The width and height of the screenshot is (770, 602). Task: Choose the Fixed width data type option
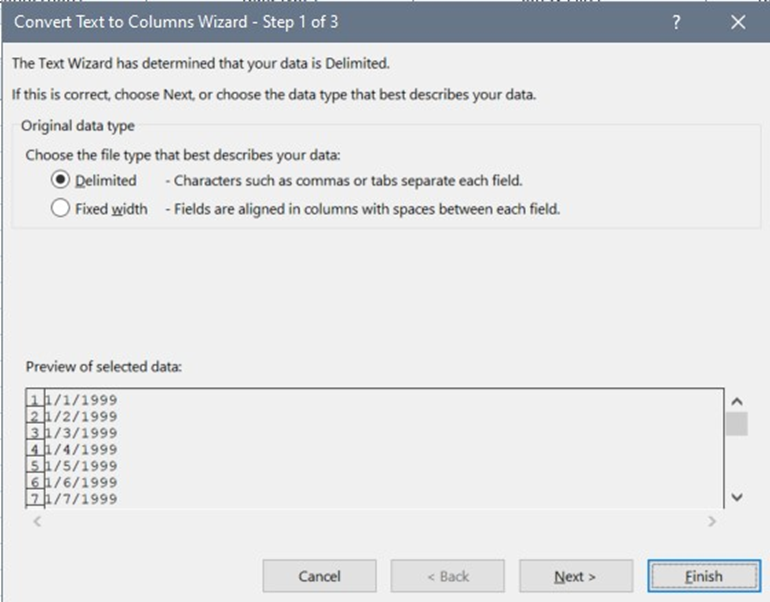click(x=60, y=209)
